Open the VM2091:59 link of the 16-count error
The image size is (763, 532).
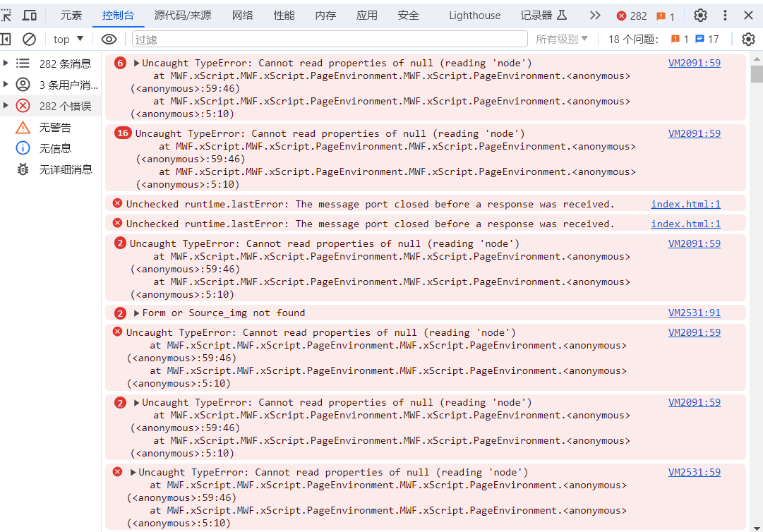(x=695, y=134)
